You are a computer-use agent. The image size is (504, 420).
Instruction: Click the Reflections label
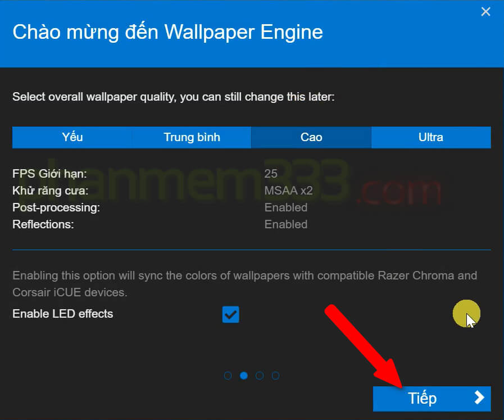click(43, 224)
